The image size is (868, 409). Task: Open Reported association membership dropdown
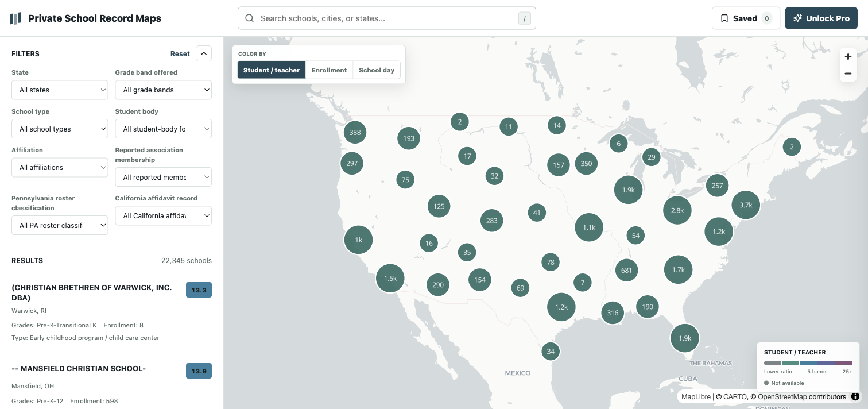[164, 178]
